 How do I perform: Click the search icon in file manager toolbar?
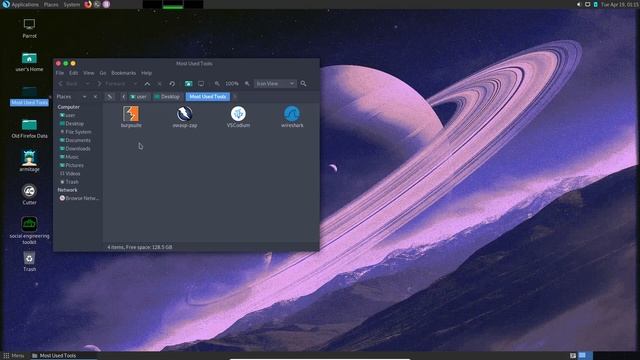click(x=303, y=84)
